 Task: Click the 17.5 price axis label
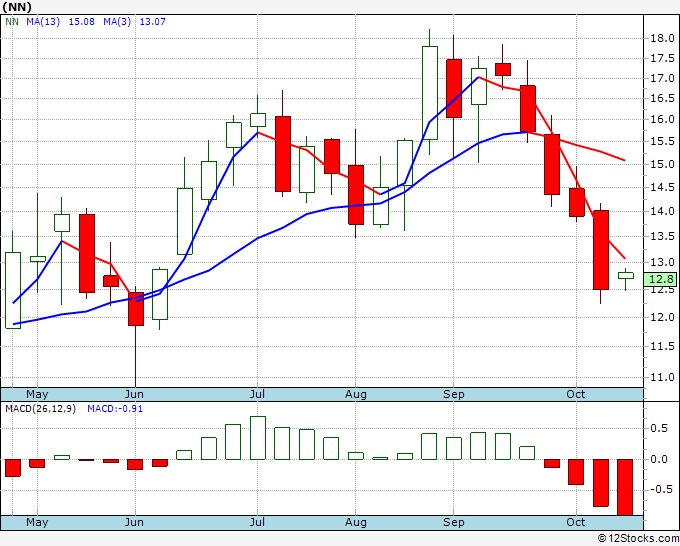[662, 59]
